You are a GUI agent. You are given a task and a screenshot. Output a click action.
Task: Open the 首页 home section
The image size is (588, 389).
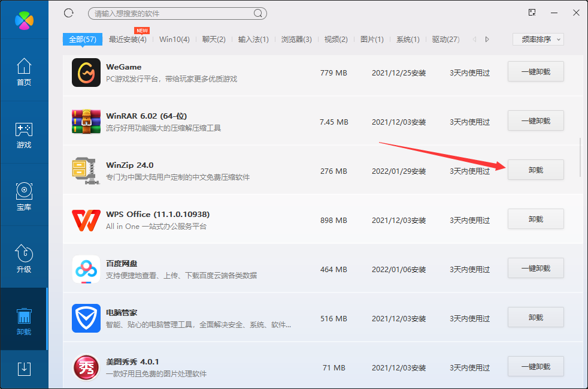click(24, 72)
